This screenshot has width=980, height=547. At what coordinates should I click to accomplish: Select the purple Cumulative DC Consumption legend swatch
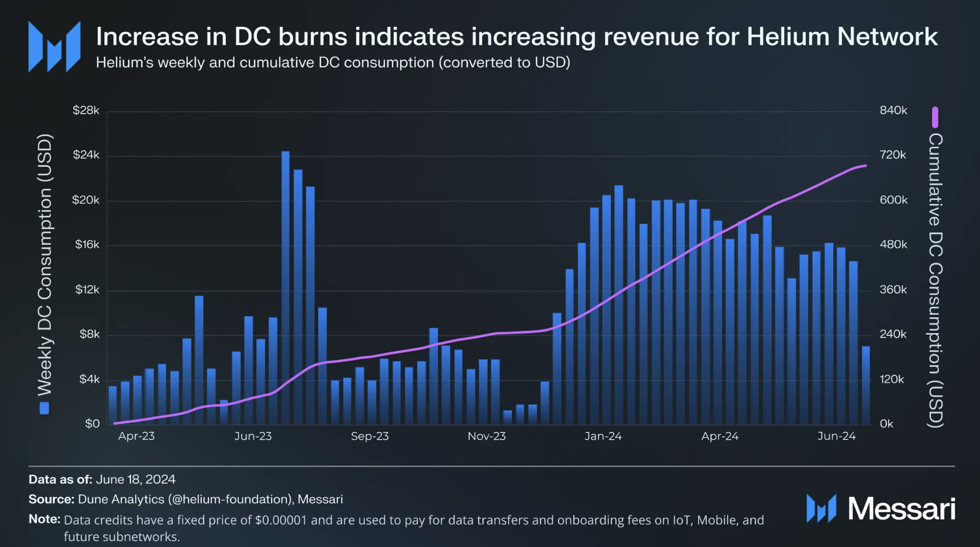(x=935, y=117)
